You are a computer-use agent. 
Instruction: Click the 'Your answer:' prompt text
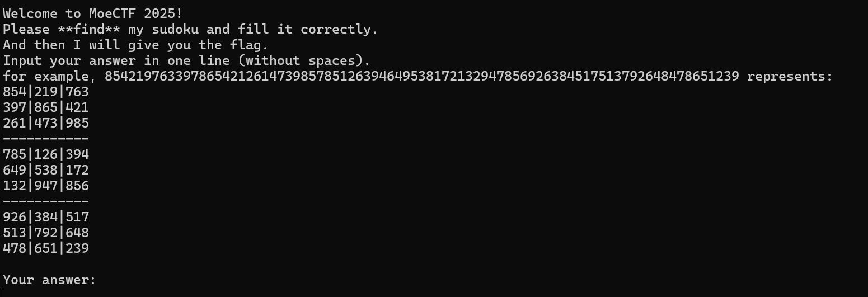pos(50,280)
